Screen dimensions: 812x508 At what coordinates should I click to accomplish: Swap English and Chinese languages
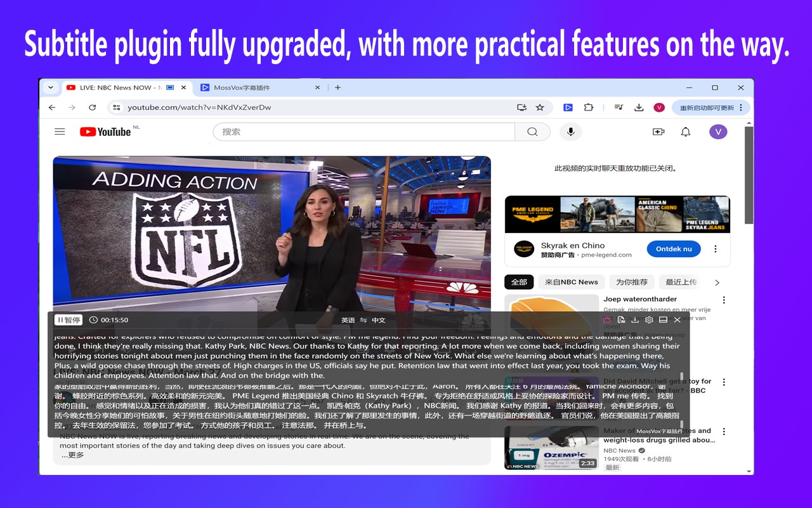[363, 321]
